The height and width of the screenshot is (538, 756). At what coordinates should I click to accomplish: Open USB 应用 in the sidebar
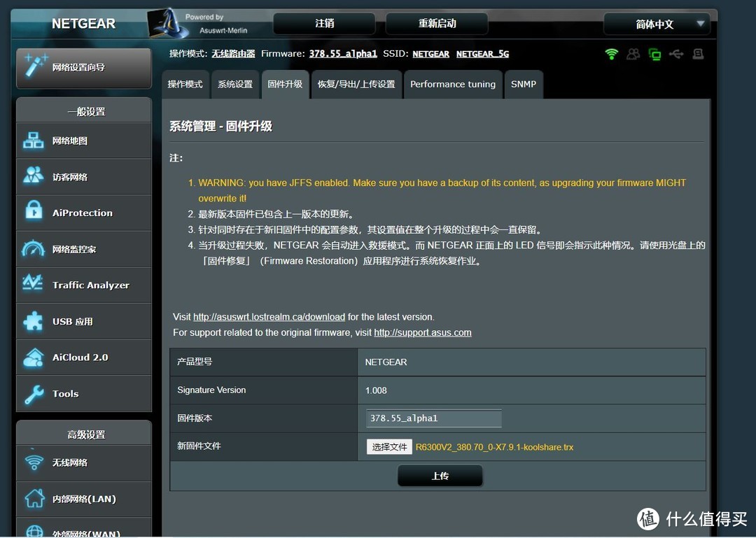pyautogui.click(x=84, y=321)
